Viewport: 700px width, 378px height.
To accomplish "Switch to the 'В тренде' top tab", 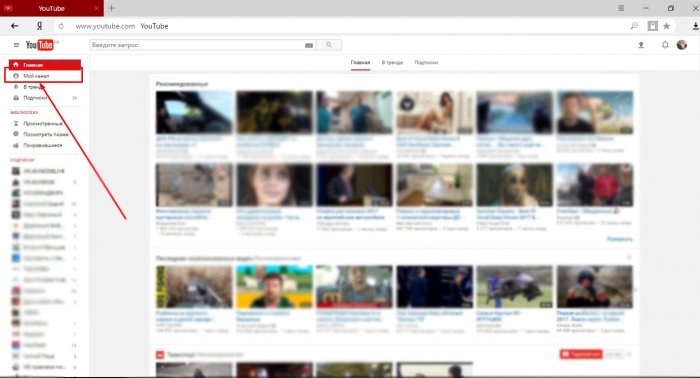I will click(392, 62).
